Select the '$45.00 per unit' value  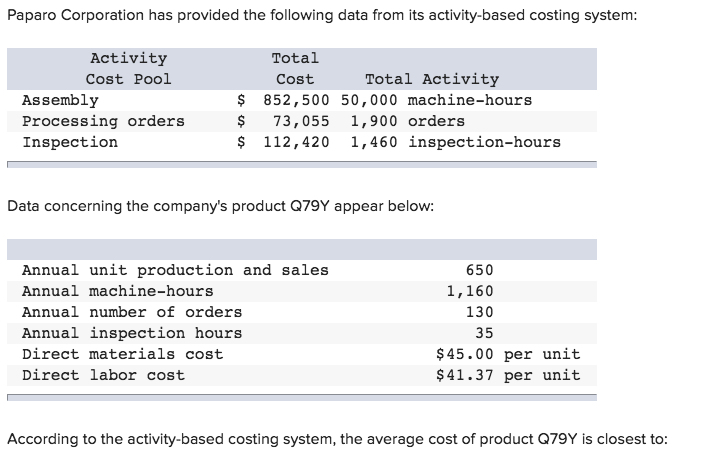point(508,354)
